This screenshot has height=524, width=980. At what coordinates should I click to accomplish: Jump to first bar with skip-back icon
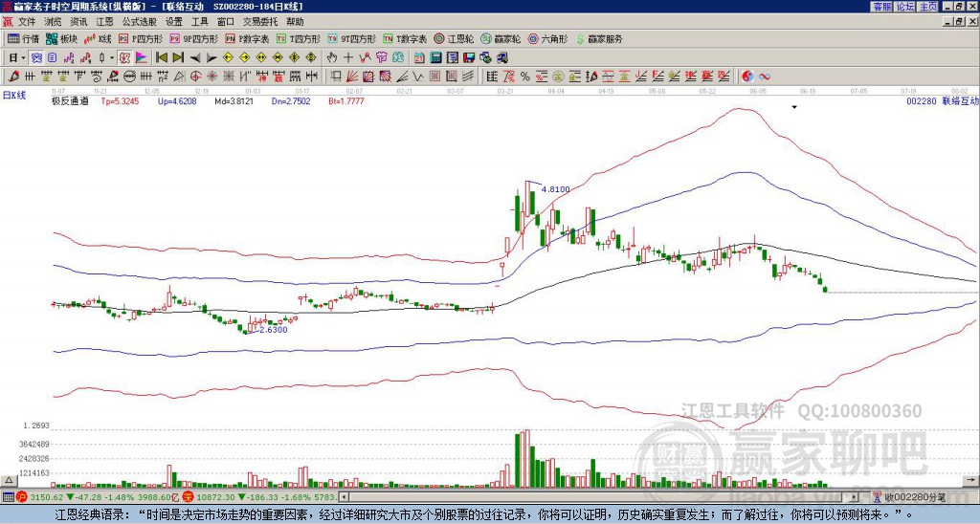[161, 58]
